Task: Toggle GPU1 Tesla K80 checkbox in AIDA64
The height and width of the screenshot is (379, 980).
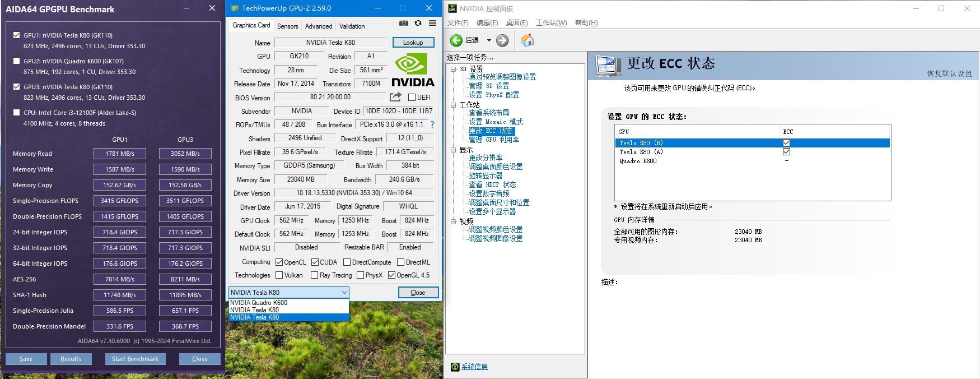Action: pyautogui.click(x=16, y=35)
